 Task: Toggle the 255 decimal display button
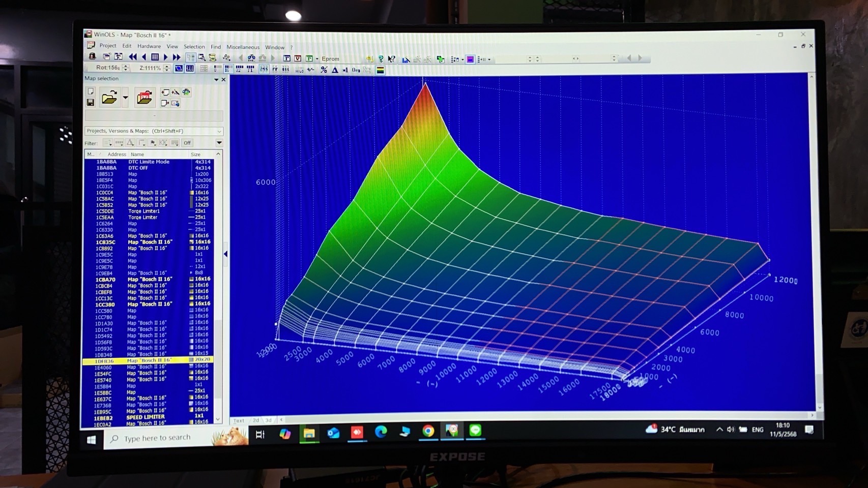tap(264, 70)
